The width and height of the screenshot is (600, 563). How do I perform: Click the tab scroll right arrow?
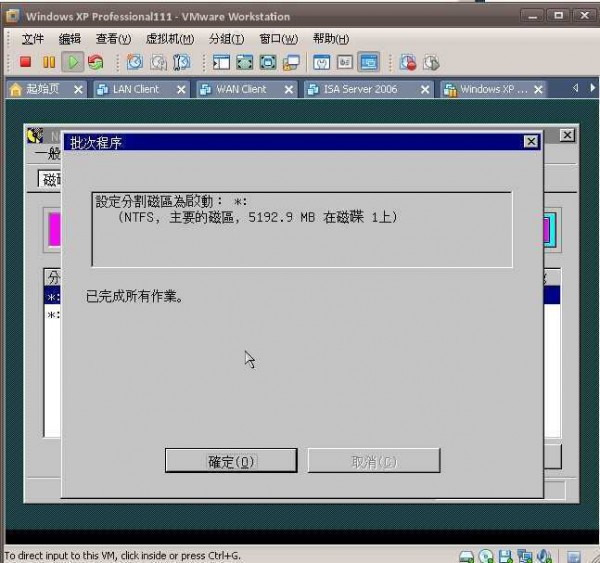[592, 88]
